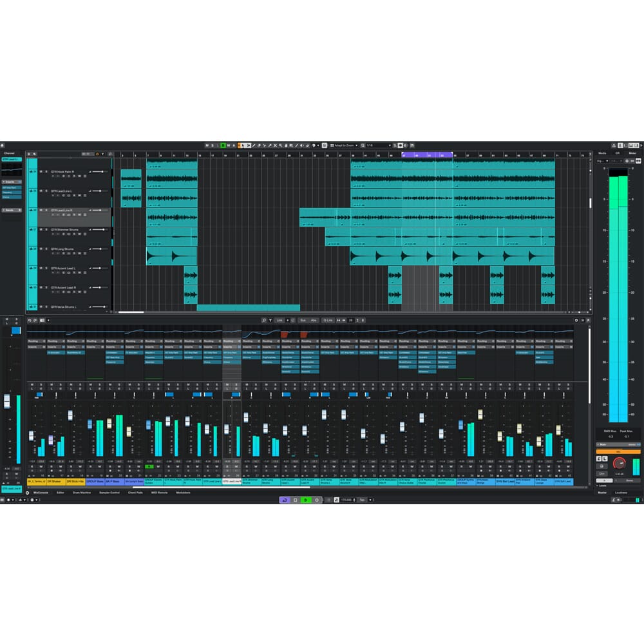The image size is (644, 644).
Task: Enable Snap in the project toolbar
Action: (x=325, y=145)
